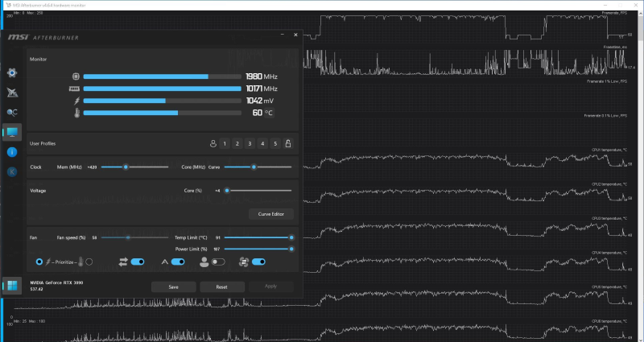Toggle the fan sync switch

coord(258,262)
